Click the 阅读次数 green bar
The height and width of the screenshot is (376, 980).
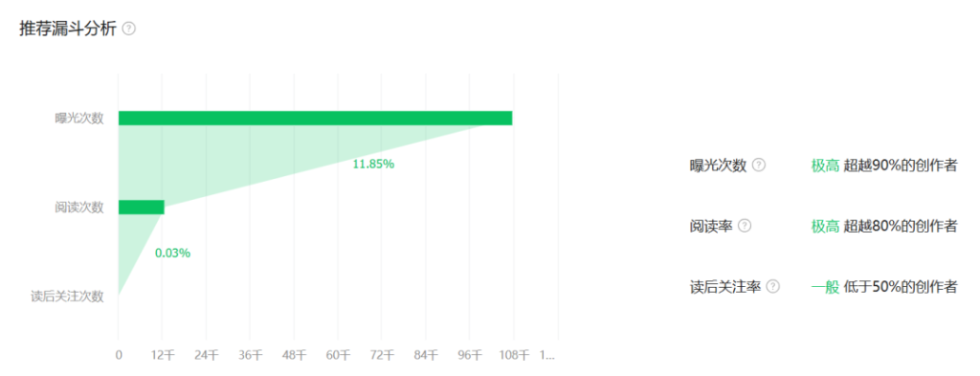[142, 208]
